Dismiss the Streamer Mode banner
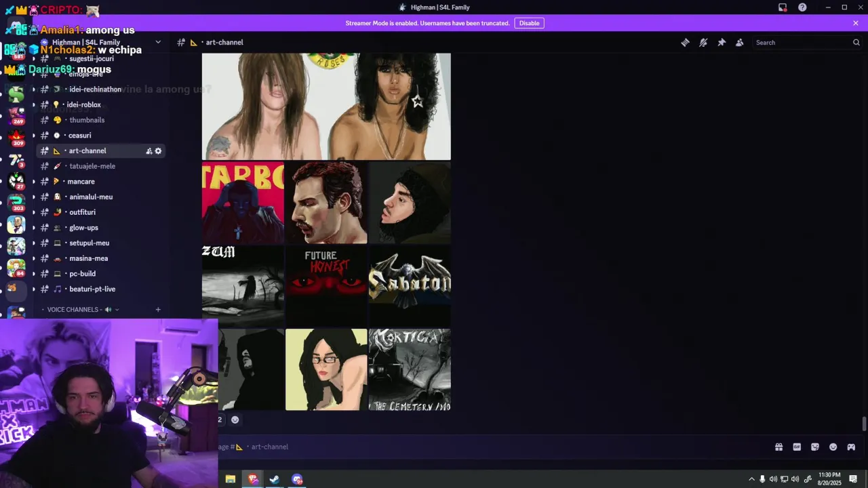Viewport: 868px width, 488px height. (856, 23)
